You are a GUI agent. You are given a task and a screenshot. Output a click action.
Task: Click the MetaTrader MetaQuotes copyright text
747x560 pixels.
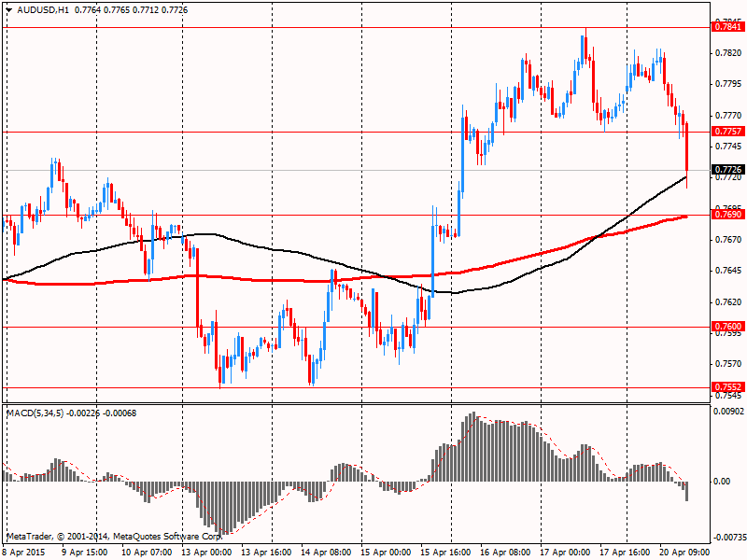pyautogui.click(x=112, y=537)
